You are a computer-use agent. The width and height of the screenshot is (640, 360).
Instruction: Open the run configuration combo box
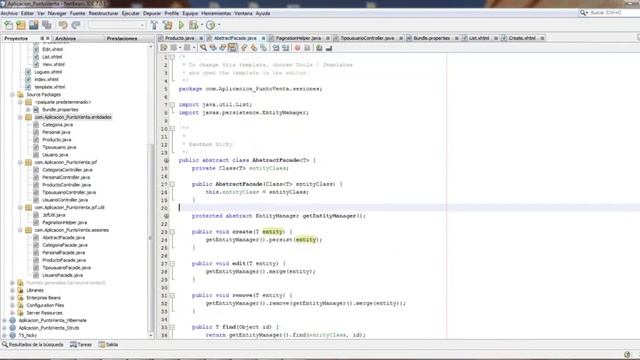point(117,25)
